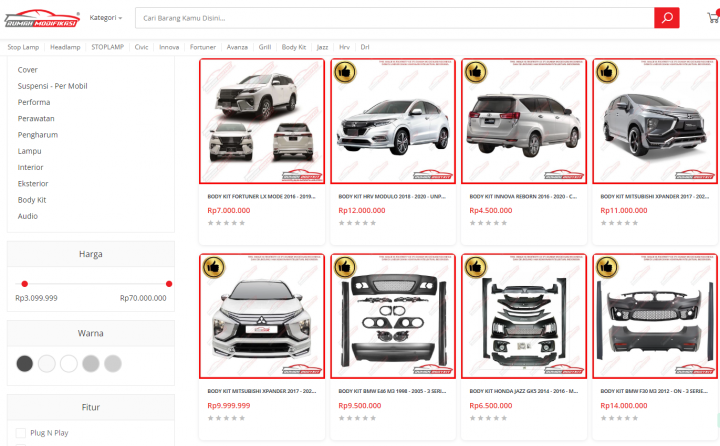The width and height of the screenshot is (720, 446).
Task: Open BMW F30 M3 product image
Action: pos(655,316)
